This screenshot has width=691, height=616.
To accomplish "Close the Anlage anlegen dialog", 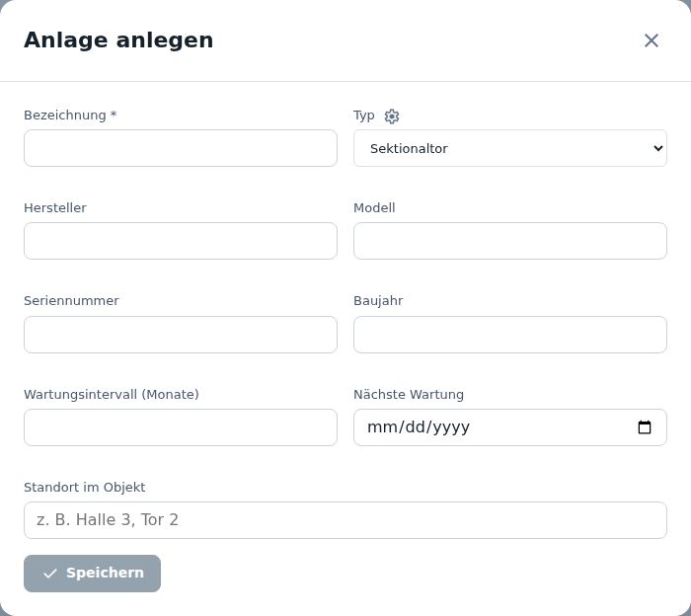I will (651, 40).
